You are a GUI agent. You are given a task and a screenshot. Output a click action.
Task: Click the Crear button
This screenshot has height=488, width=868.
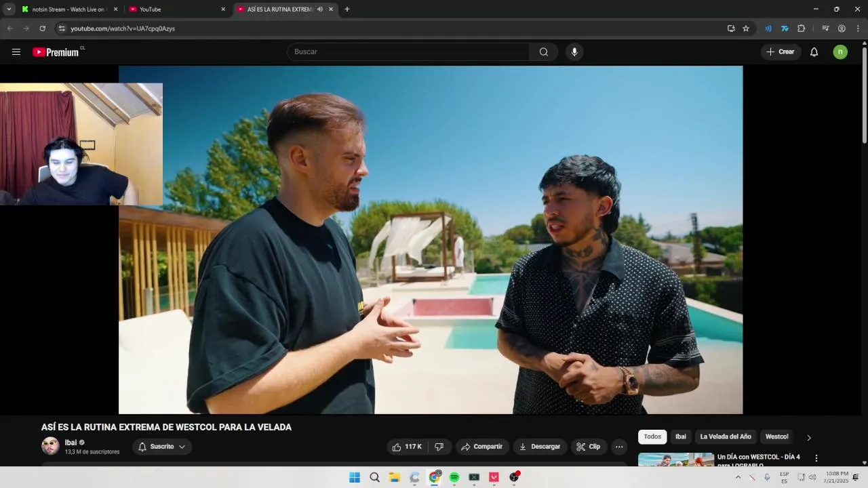[781, 52]
